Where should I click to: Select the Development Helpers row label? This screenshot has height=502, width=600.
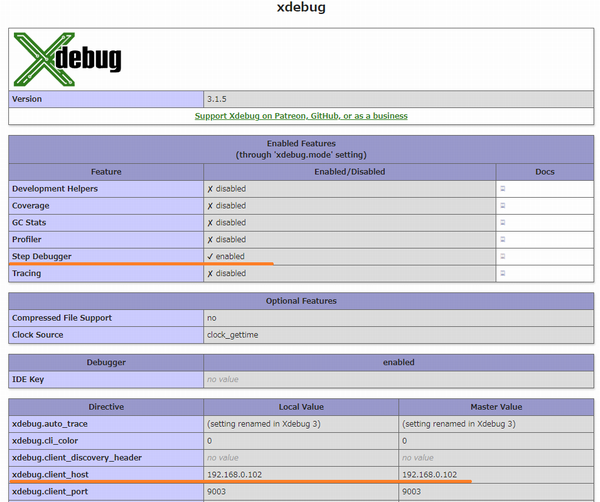click(x=55, y=189)
